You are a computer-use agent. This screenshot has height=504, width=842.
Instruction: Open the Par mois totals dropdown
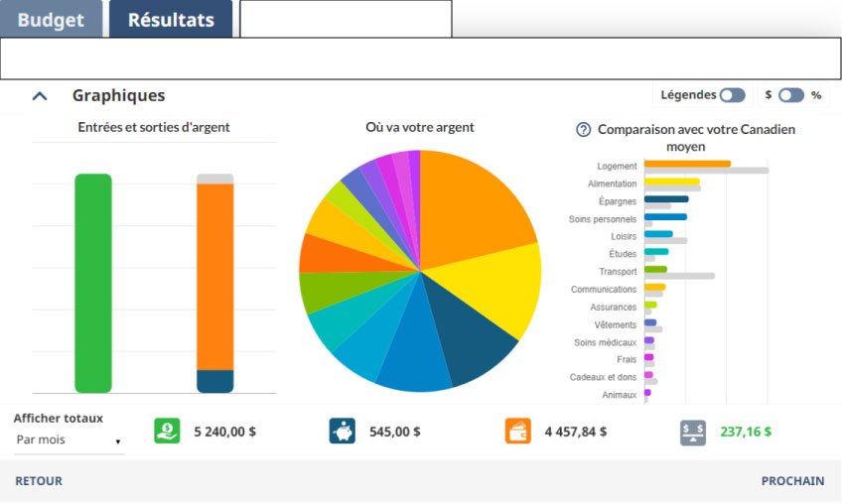pos(68,440)
